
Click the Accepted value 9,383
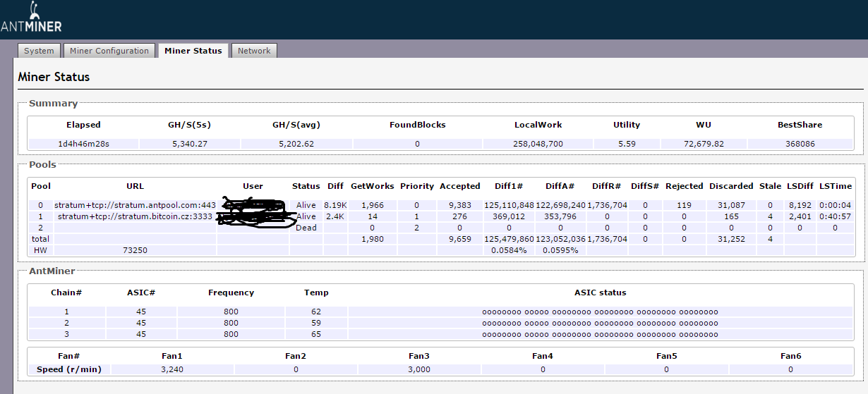click(x=459, y=205)
